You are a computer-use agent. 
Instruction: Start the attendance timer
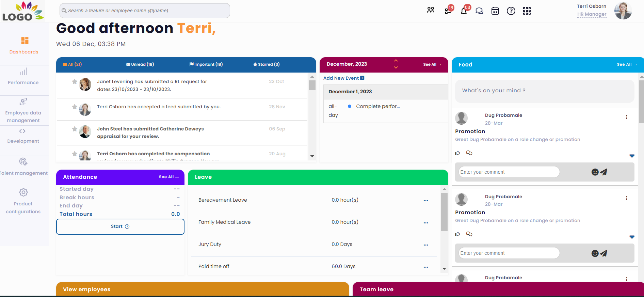pos(120,226)
